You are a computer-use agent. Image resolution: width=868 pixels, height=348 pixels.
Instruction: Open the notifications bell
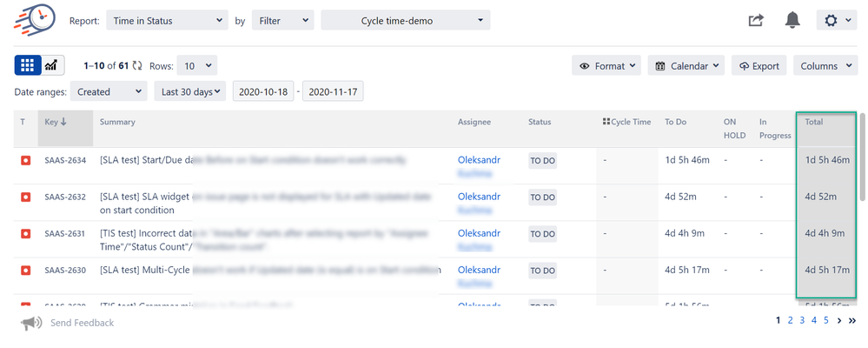pyautogui.click(x=792, y=21)
